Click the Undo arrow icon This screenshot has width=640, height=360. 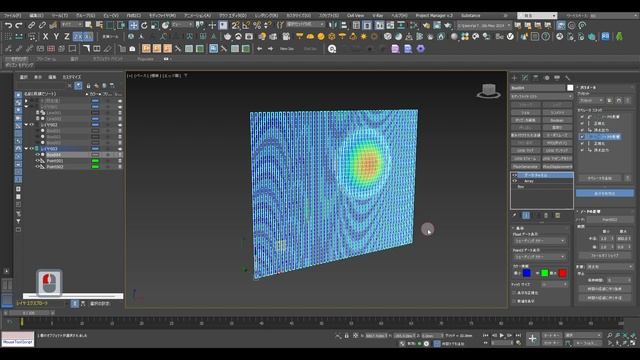tap(9, 25)
